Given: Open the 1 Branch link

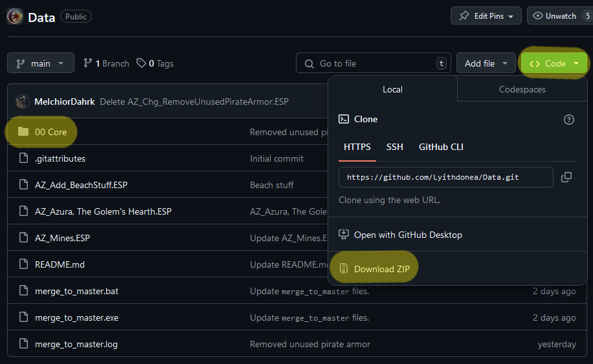Looking at the screenshot, I should point(106,63).
